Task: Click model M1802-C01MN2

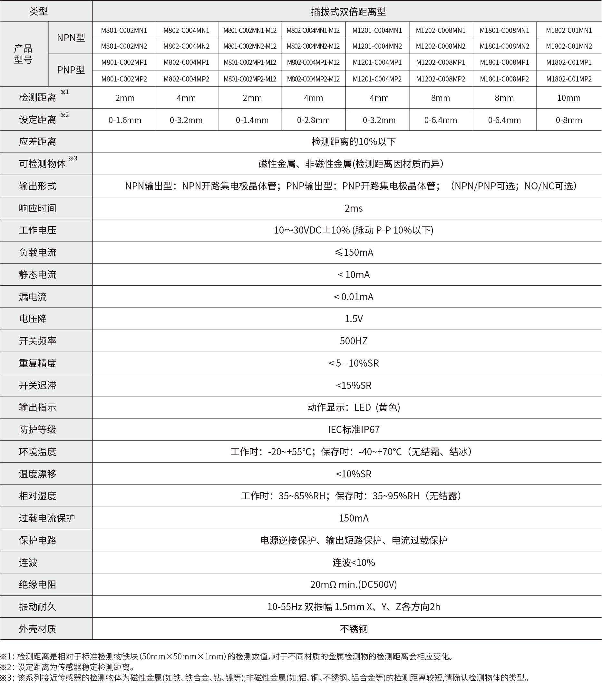Action: tap(569, 46)
